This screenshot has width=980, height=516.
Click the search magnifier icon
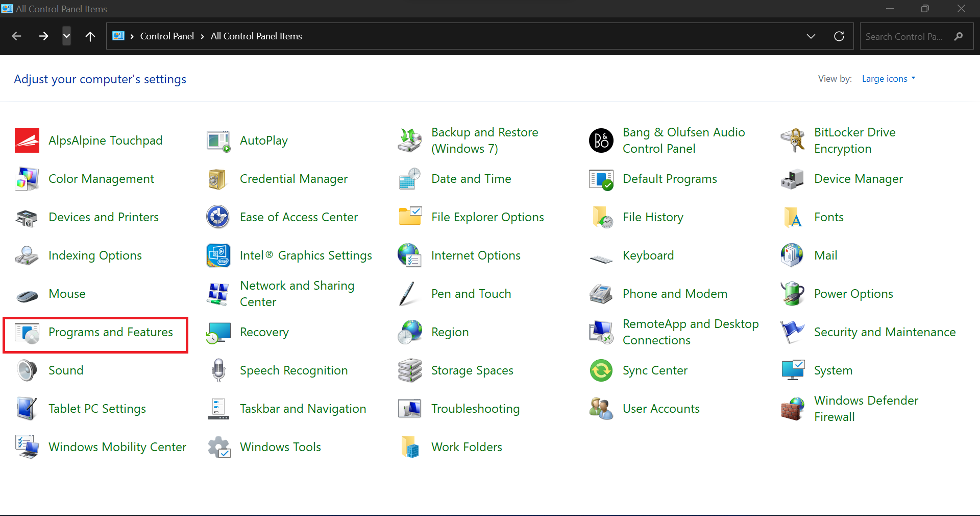[x=959, y=36]
